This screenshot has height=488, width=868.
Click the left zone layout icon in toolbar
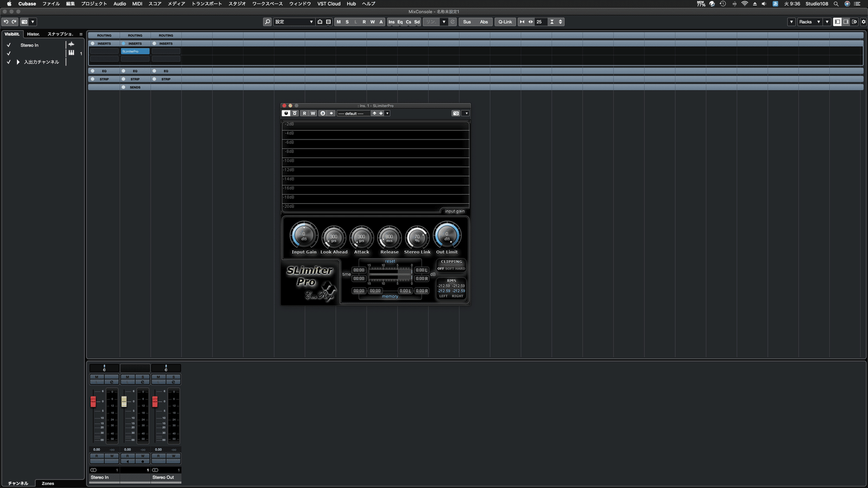click(837, 22)
